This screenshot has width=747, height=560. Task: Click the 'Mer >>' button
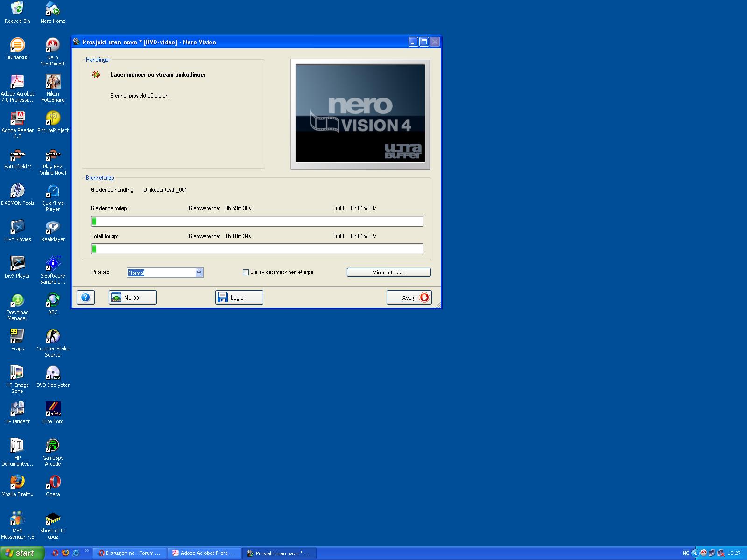point(133,297)
